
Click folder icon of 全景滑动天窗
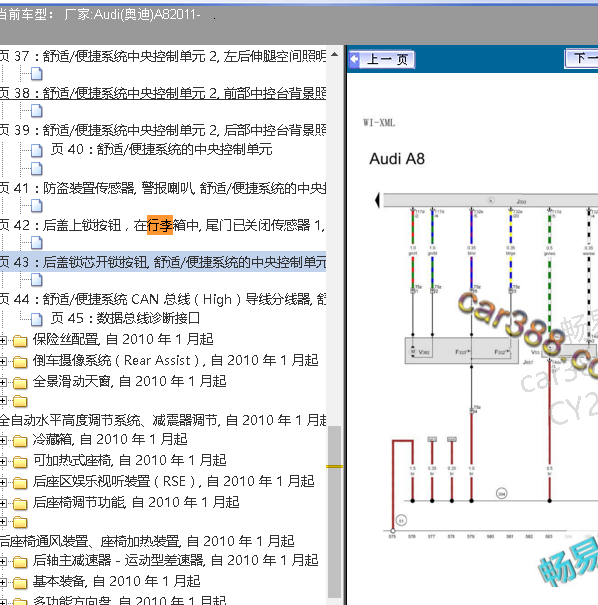pos(20,383)
